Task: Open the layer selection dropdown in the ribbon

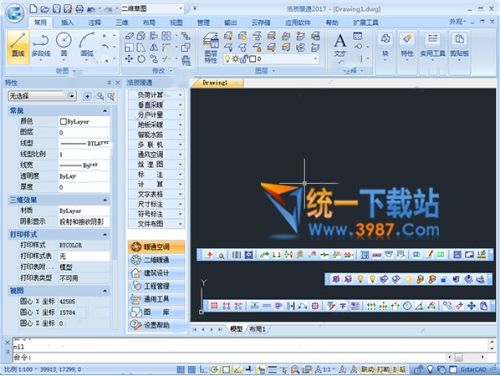Action: pyautogui.click(x=270, y=59)
